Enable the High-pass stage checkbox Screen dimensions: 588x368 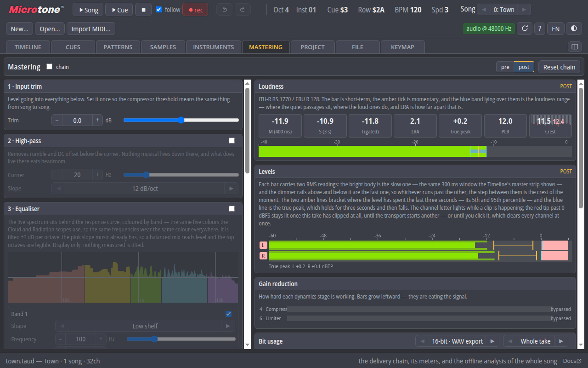tap(232, 141)
